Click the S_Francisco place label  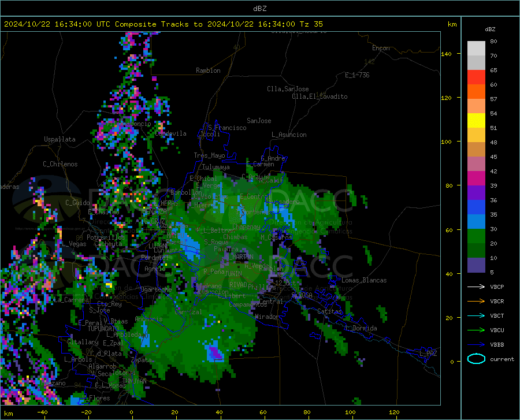(x=227, y=128)
